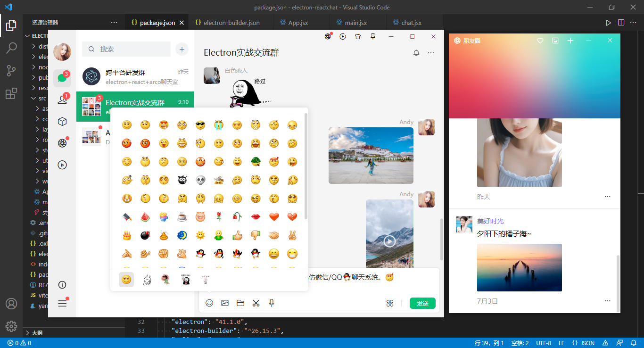Image resolution: width=644 pixels, height=348 pixels.
Task: Click the send-image icon in chat toolbar
Action: [x=225, y=303]
